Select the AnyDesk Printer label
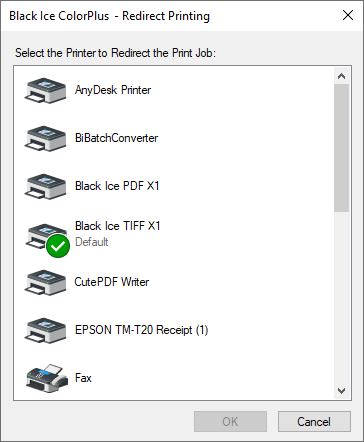 [x=113, y=90]
